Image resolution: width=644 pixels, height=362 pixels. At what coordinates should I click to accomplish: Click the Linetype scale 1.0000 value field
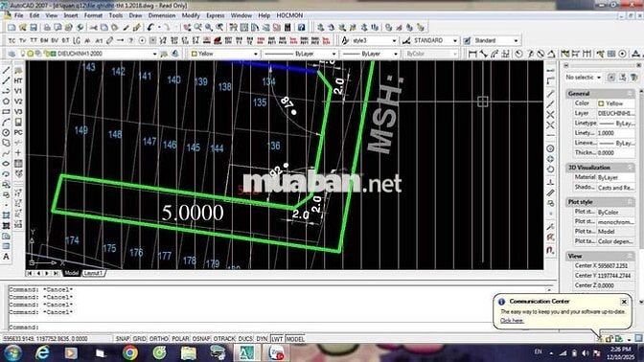tap(615, 133)
